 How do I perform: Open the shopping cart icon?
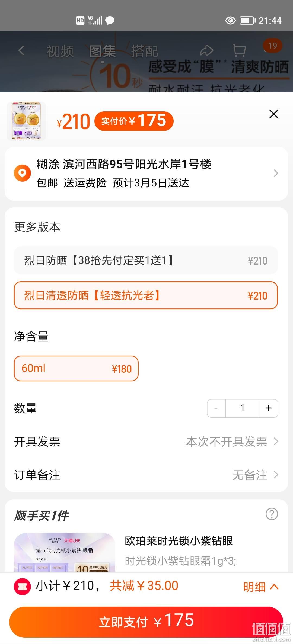239,50
